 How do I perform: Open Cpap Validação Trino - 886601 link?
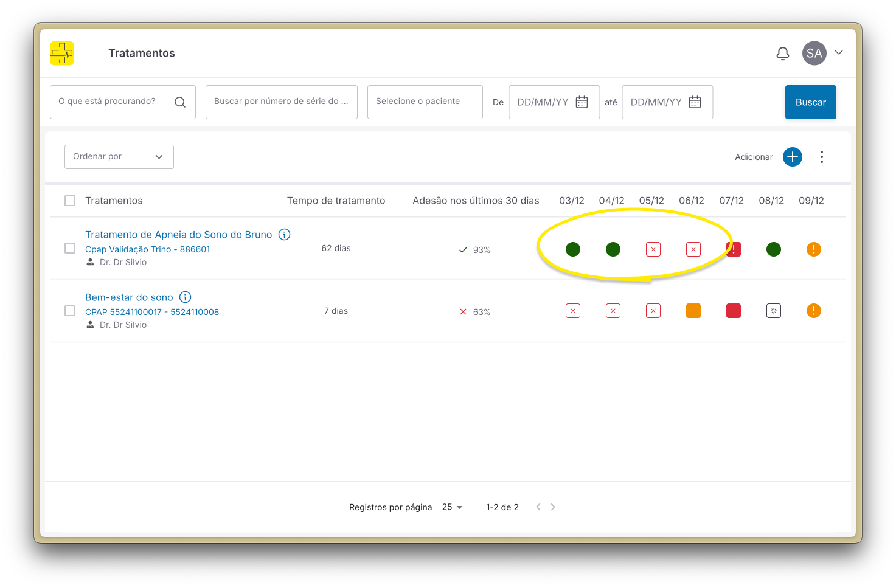(x=147, y=249)
